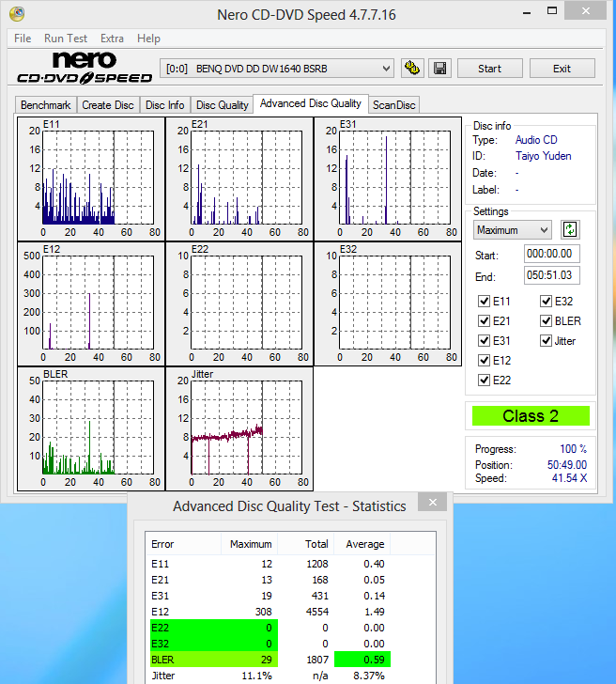The image size is (616, 684).
Task: Uncheck the E11 checkbox
Action: (x=484, y=301)
